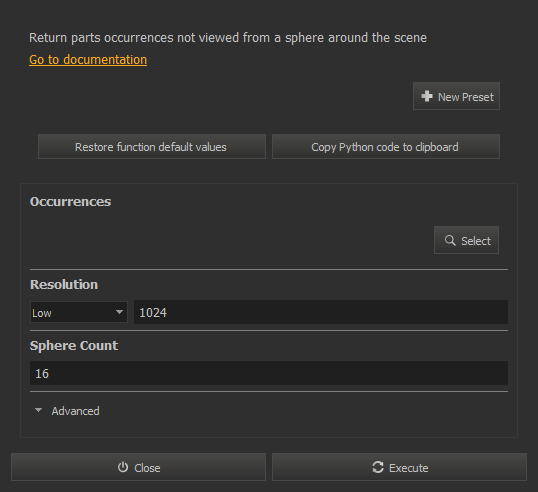Click the Resolution section heading
This screenshot has height=492, width=538.
click(64, 285)
